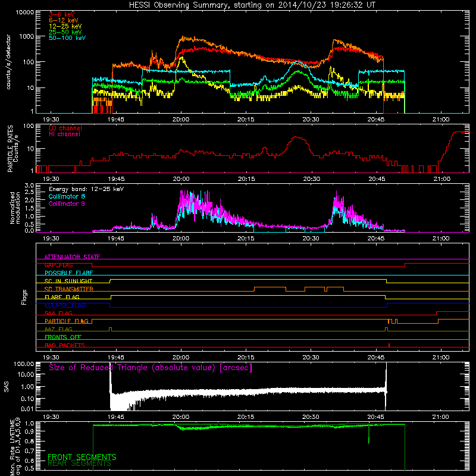Select the Collimator 8 legend label

pos(67,196)
